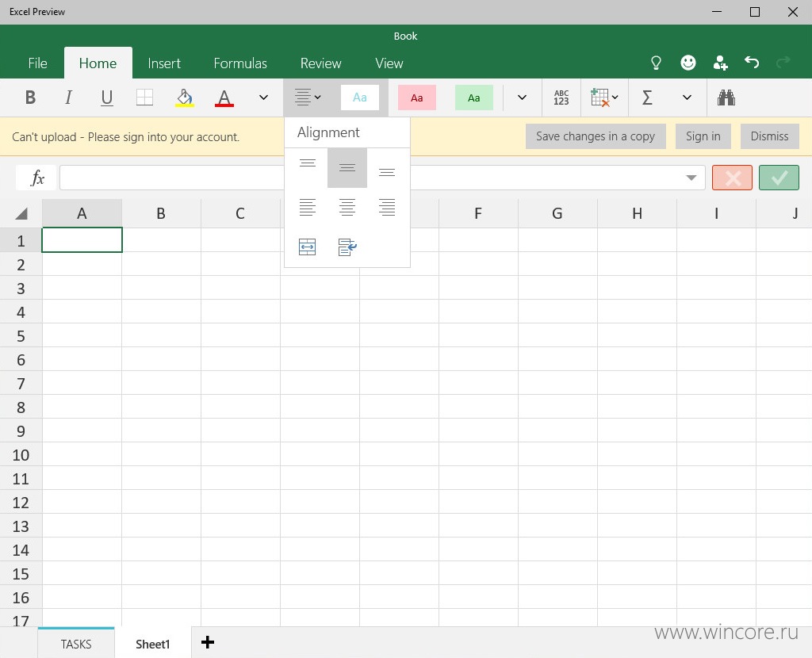Select row 5 header

coord(21,336)
